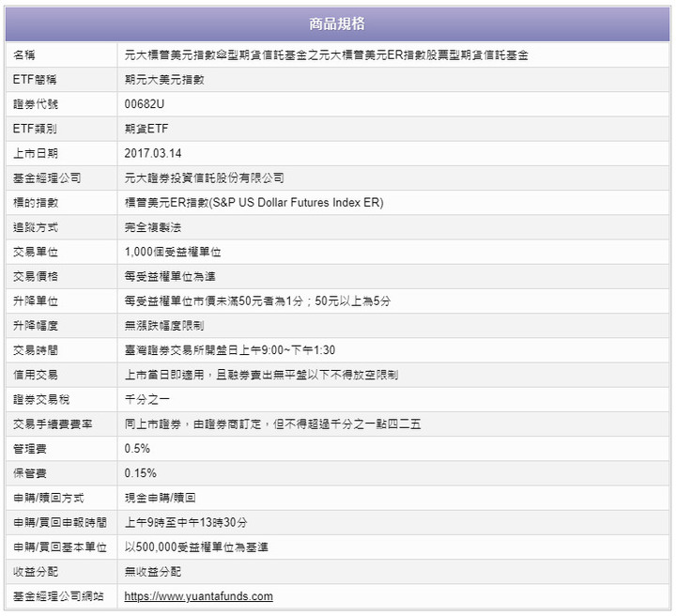Click the 升降單位 label
This screenshot has width=676, height=616.
[36, 300]
